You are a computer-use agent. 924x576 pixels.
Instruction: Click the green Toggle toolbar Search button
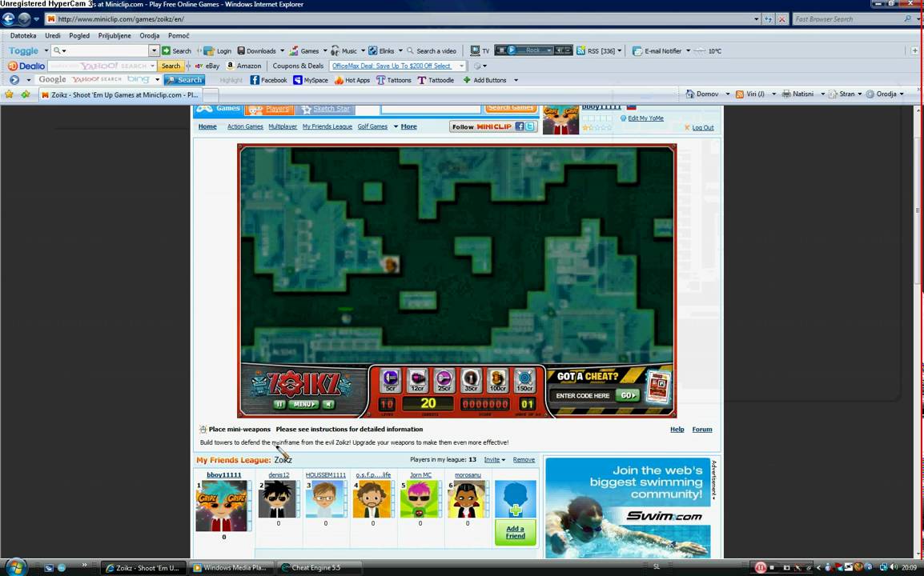[177, 50]
